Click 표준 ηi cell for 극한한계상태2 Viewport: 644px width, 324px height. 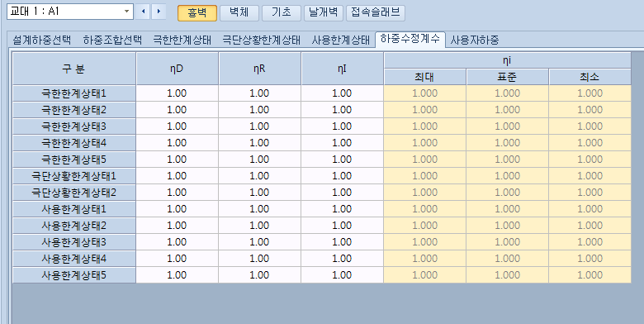(x=507, y=110)
